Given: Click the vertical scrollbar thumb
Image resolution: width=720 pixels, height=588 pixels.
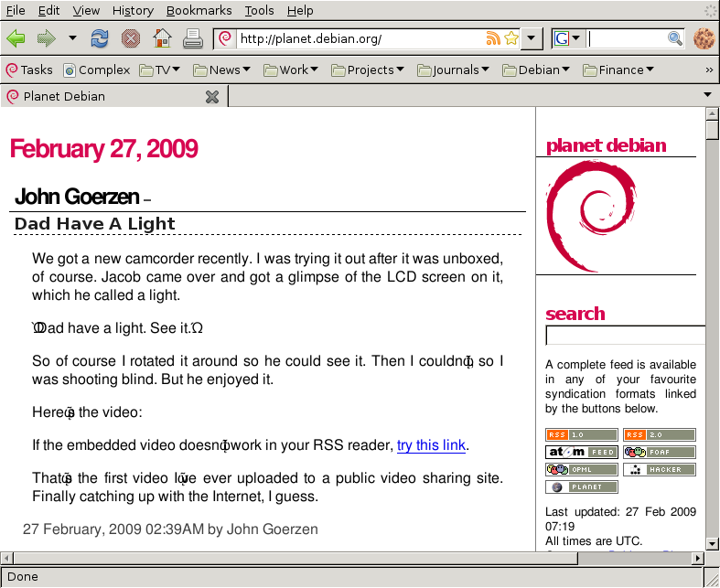Looking at the screenshot, I should point(712,130).
